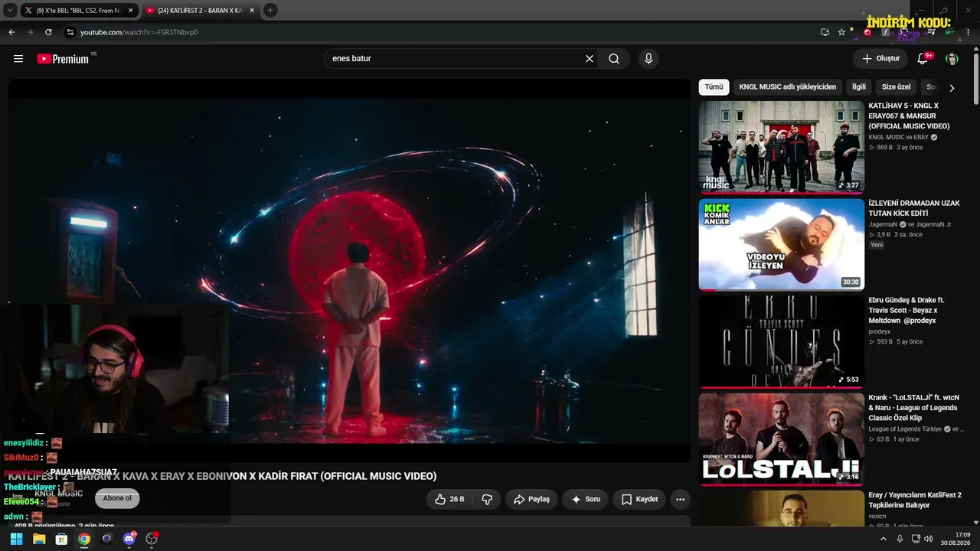Screen dimensions: 980x551
Task: Open İZLEYENİ DRAMADAN UZAK TUTAN title
Action: click(914, 208)
